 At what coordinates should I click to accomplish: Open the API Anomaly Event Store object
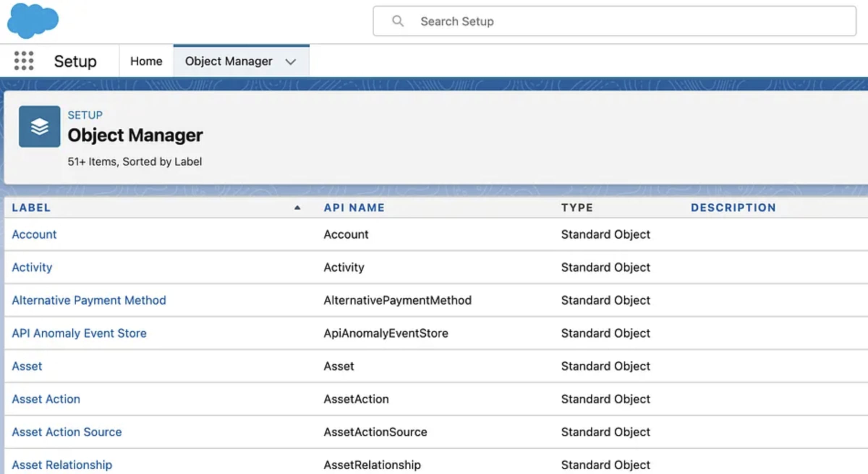(79, 333)
